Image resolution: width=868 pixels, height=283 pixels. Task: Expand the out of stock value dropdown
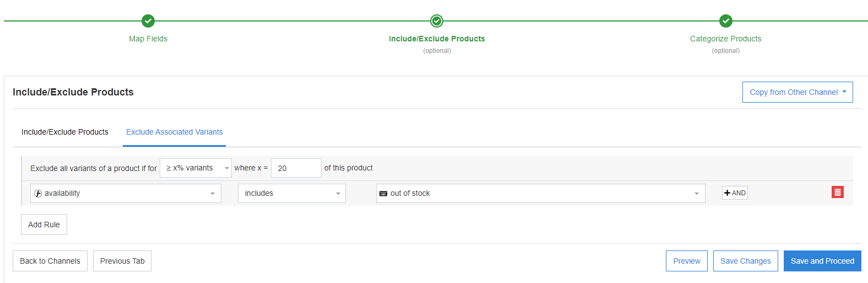point(540,194)
